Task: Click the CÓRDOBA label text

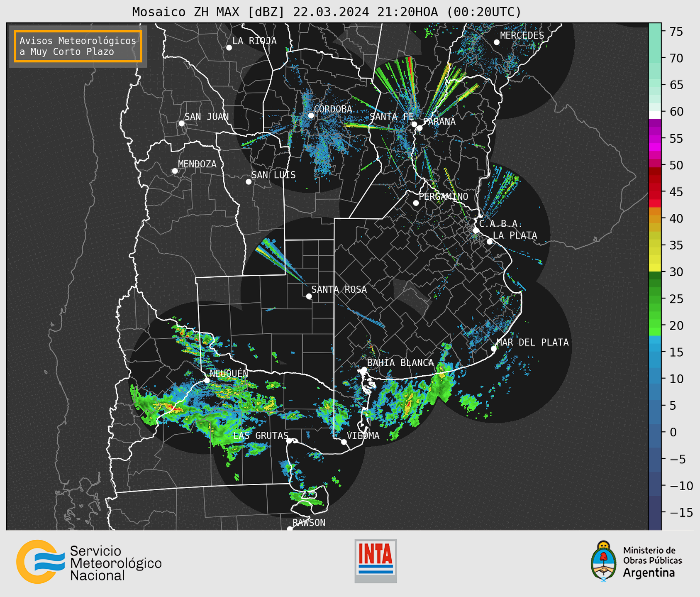Action: (x=333, y=109)
